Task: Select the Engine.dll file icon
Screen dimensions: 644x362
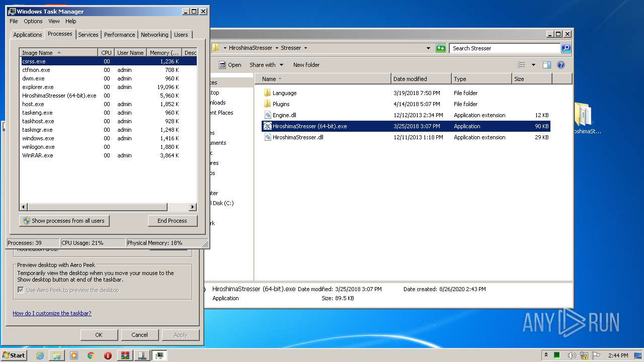Action: [x=267, y=115]
